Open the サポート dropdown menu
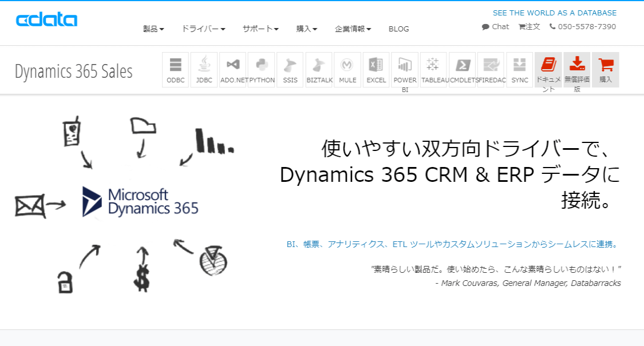This screenshot has height=346, width=644. [260, 29]
